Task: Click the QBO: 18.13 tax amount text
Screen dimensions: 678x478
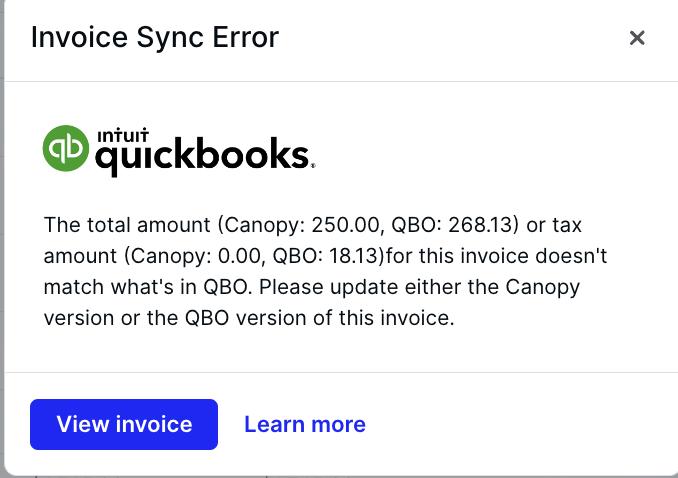Action: click(x=325, y=256)
